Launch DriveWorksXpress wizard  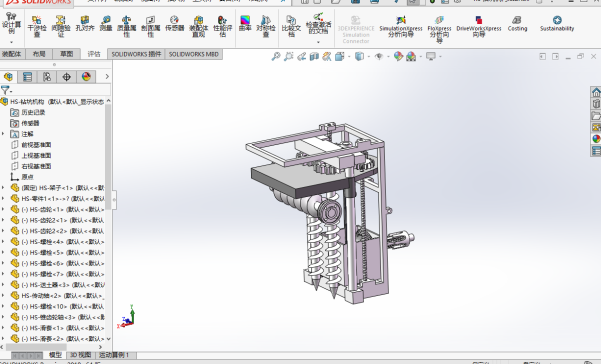[479, 26]
